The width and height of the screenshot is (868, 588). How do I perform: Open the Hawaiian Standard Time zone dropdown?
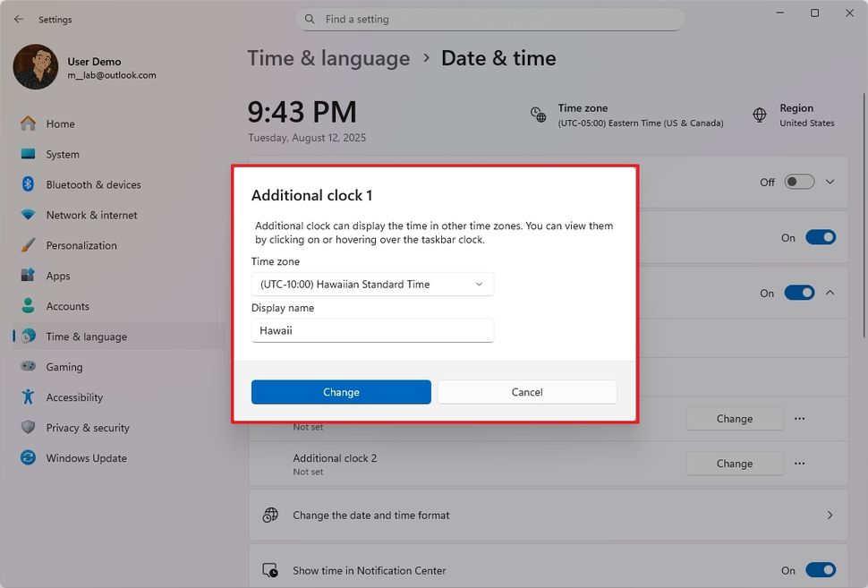[x=372, y=284]
